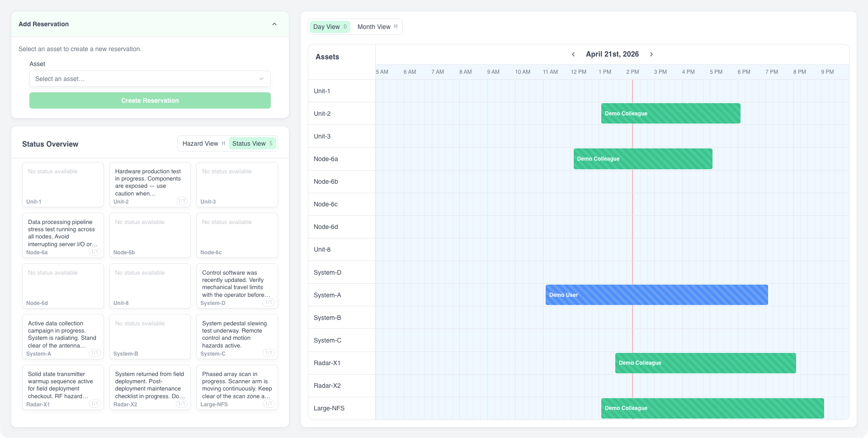Click the 1/1 badge on System-A card
This screenshot has width=868, height=438.
pyautogui.click(x=94, y=353)
